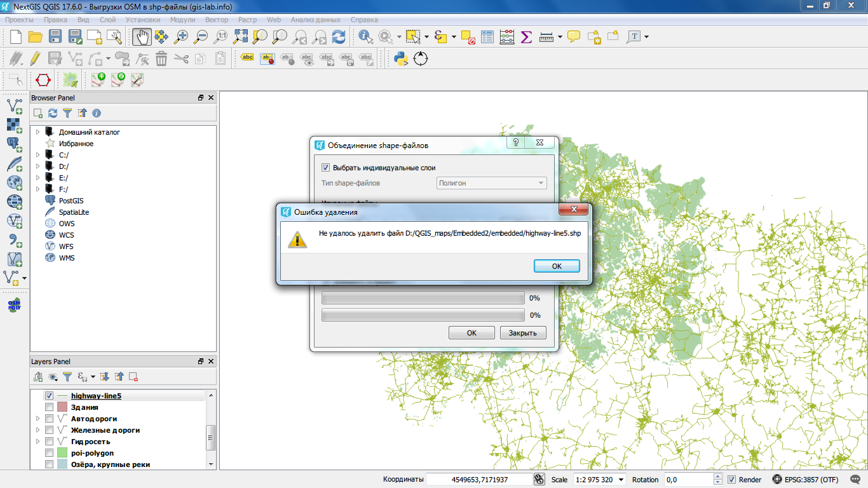Screen dimensions: 868x488
Task: Toggle the Render checkbox in status bar
Action: 731,480
